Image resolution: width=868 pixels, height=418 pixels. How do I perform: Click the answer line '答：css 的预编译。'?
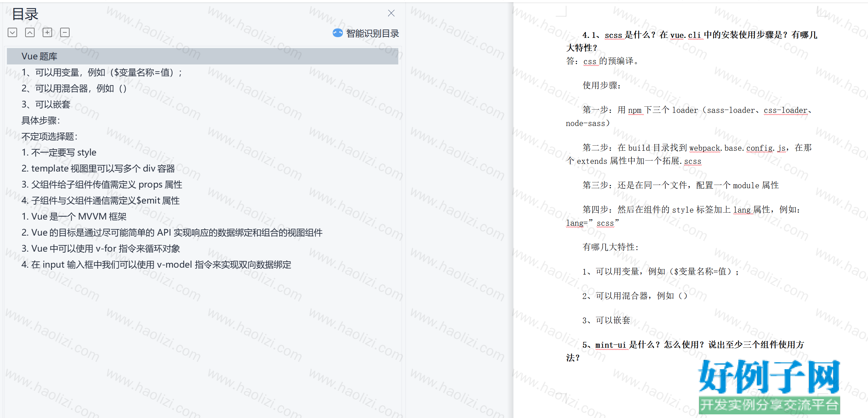[602, 61]
